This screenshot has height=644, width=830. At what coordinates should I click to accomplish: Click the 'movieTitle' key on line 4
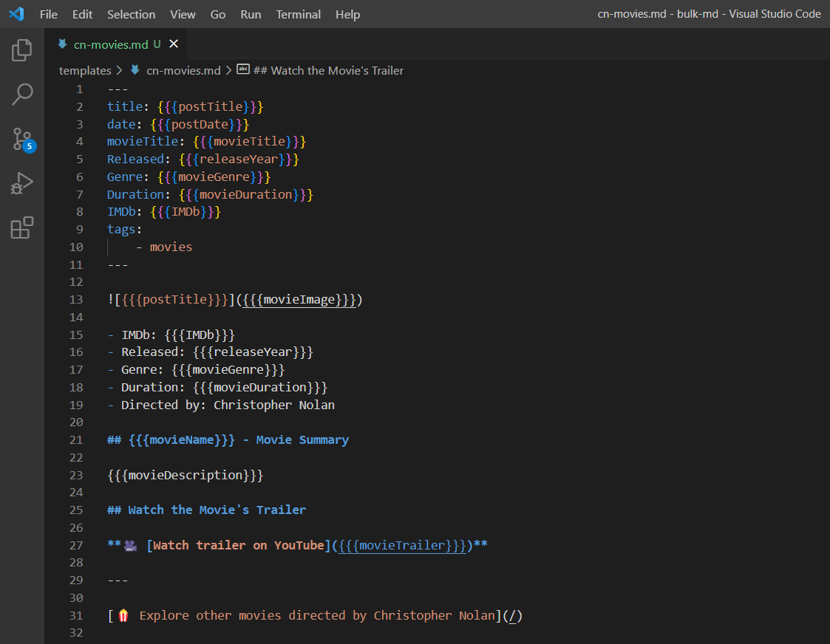[x=143, y=142]
